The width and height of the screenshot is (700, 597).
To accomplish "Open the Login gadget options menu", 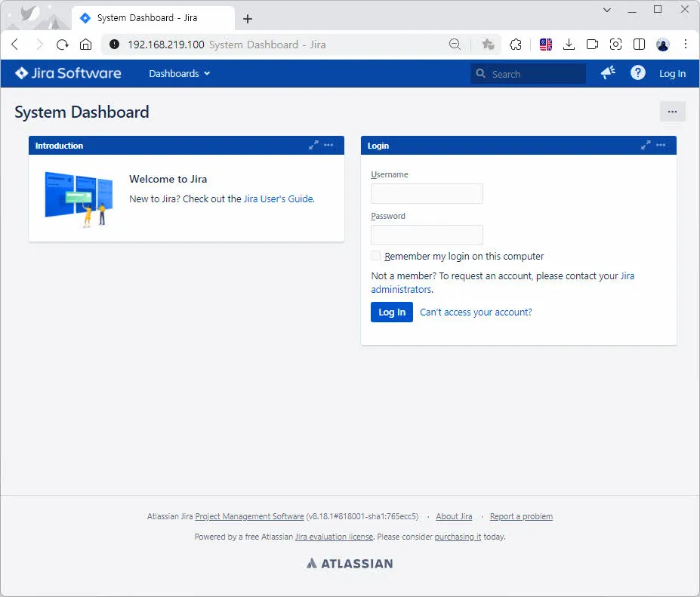I will click(x=661, y=145).
